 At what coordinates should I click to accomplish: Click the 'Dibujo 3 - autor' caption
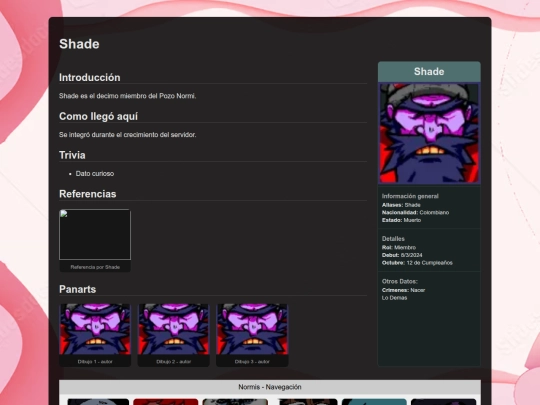coord(252,362)
